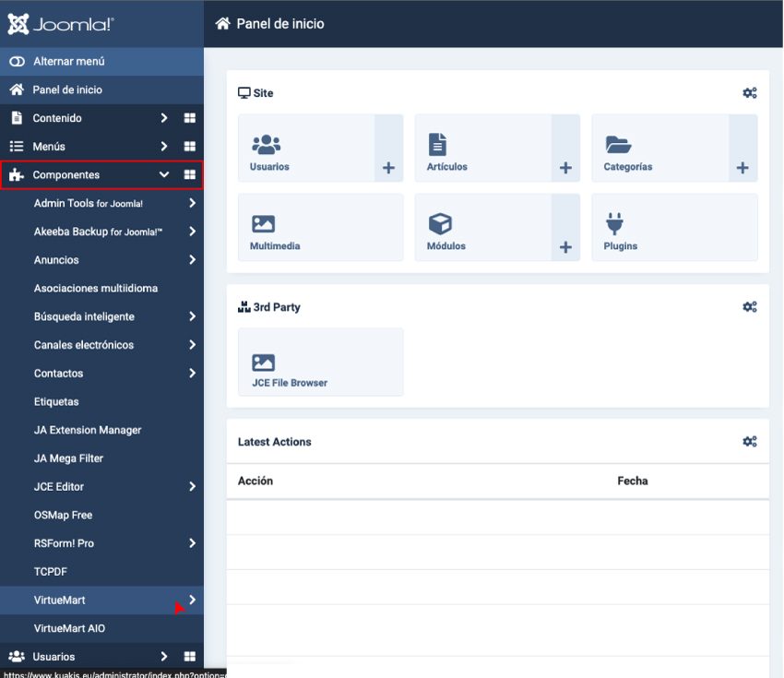Image resolution: width=784 pixels, height=678 pixels.
Task: Open the Módulos cube card
Action: [483, 228]
